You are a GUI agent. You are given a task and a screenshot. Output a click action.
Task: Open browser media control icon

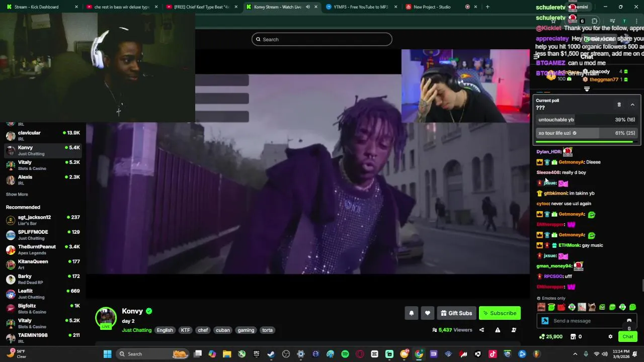tap(612, 21)
